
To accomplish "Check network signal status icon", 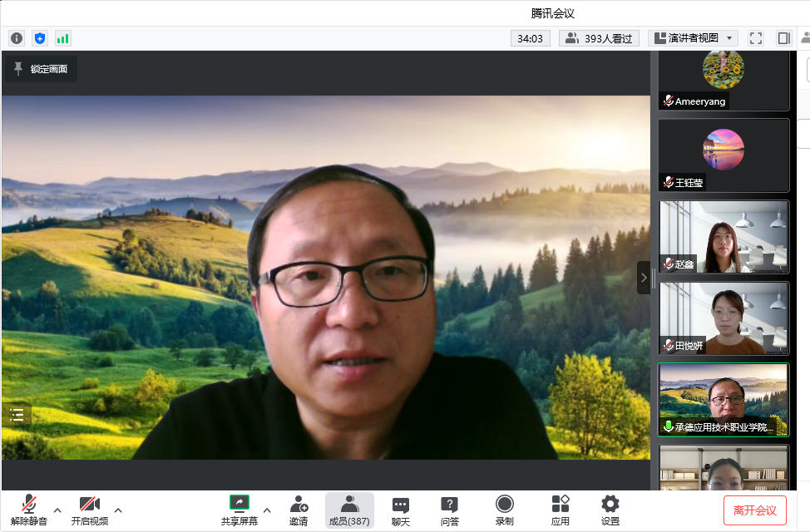I will [x=63, y=38].
